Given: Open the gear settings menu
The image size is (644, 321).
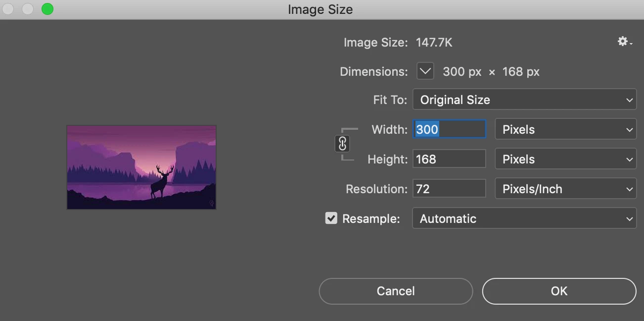Looking at the screenshot, I should click(624, 42).
